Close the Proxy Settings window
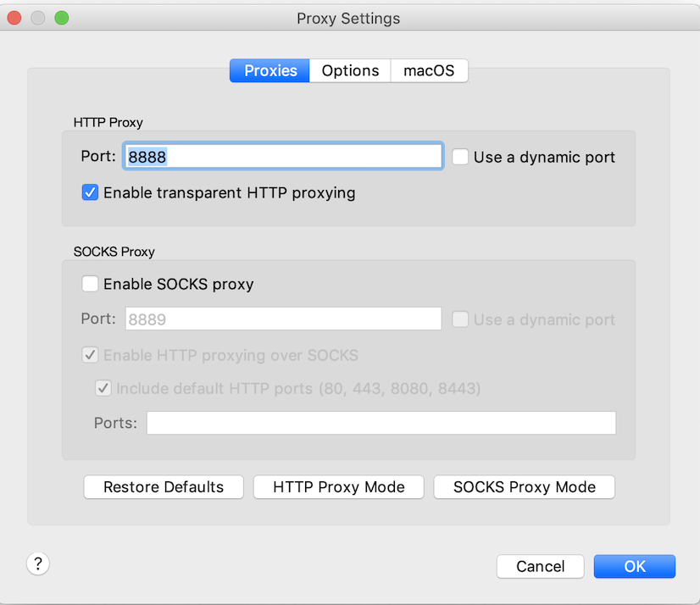The height and width of the screenshot is (605, 700). click(14, 18)
